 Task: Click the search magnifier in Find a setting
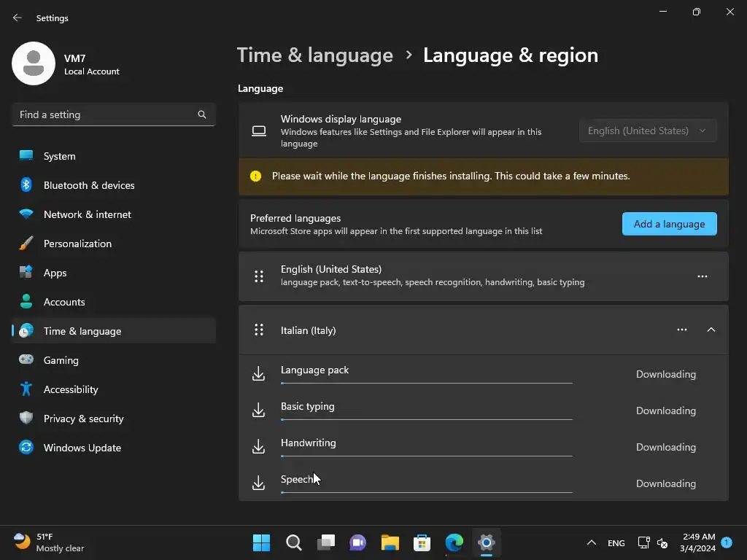pyautogui.click(x=202, y=114)
